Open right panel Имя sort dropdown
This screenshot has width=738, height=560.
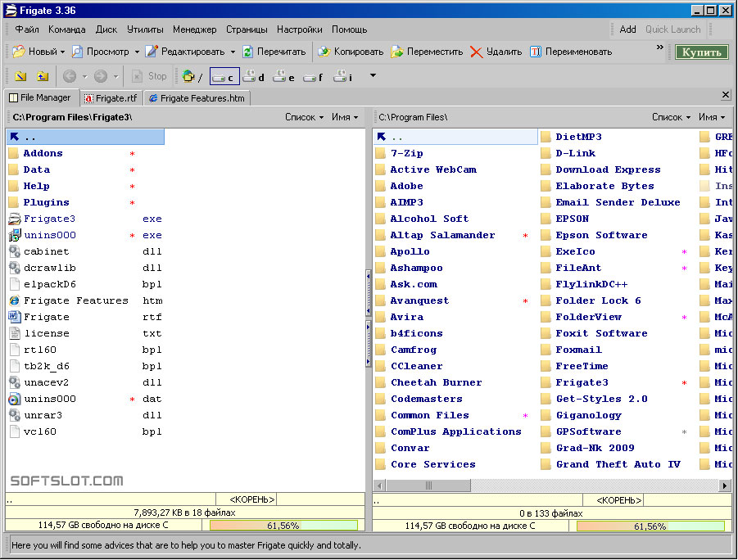pyautogui.click(x=712, y=117)
